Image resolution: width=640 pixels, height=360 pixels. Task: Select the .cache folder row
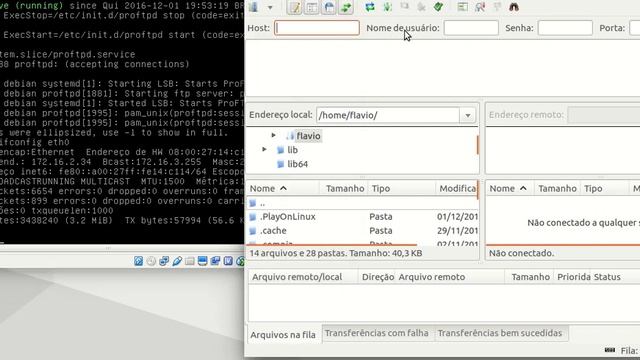click(x=362, y=231)
